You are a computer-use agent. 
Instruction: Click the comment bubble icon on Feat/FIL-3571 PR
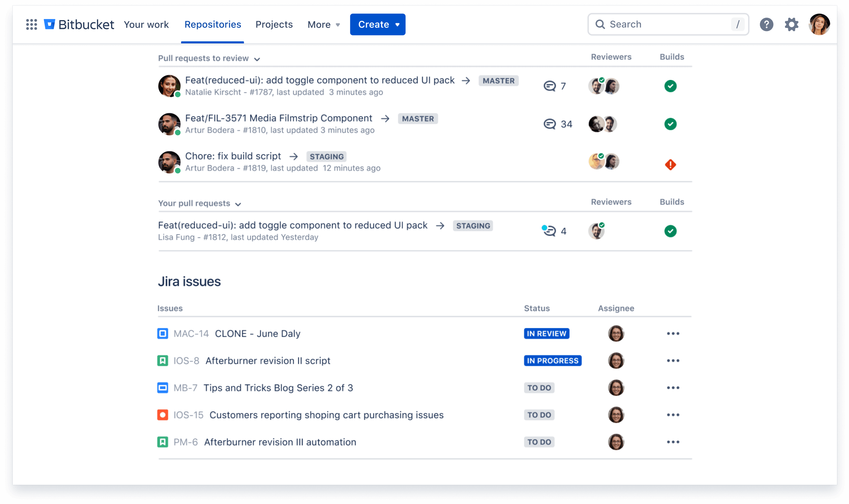pyautogui.click(x=549, y=123)
